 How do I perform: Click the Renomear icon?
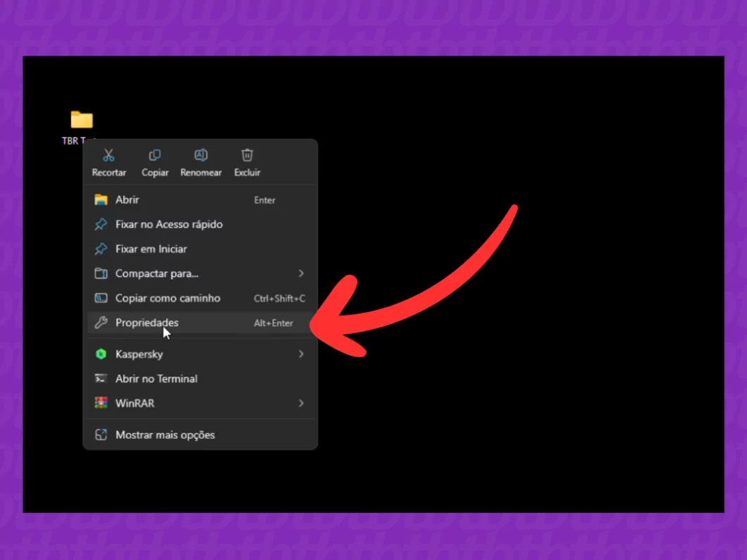[x=201, y=155]
